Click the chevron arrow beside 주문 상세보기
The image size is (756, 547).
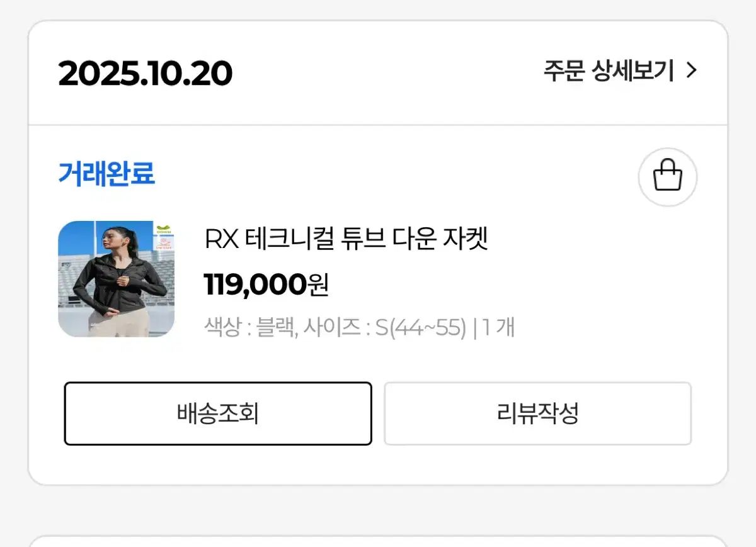(691, 70)
